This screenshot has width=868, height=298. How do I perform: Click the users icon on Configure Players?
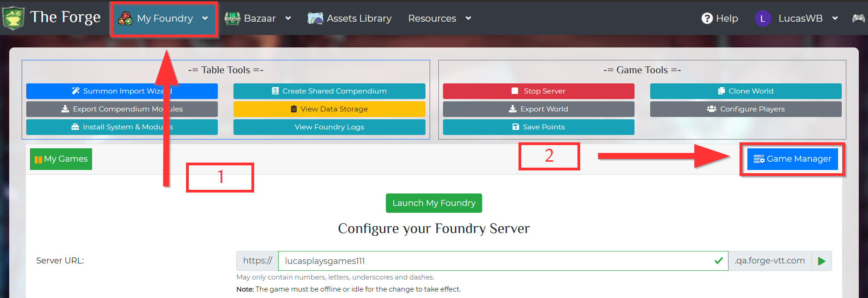[711, 109]
